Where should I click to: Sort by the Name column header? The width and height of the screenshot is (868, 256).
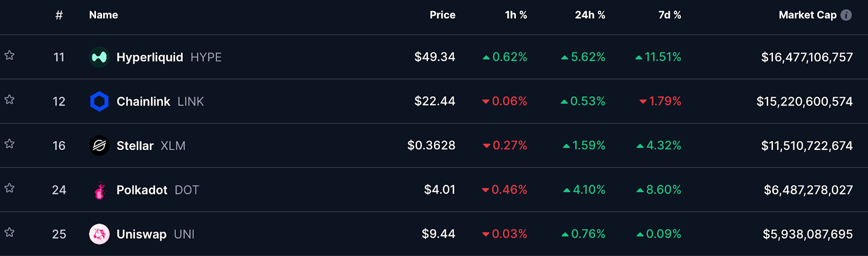point(103,15)
